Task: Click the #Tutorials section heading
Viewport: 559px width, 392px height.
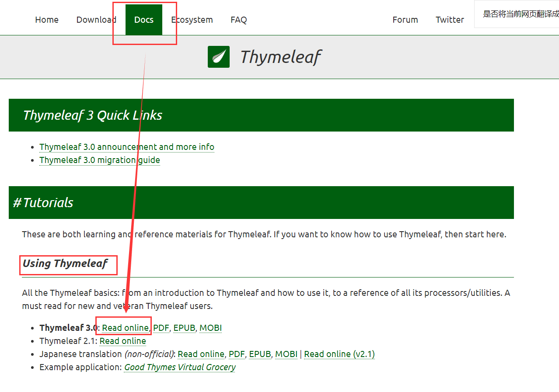Action: (43, 203)
